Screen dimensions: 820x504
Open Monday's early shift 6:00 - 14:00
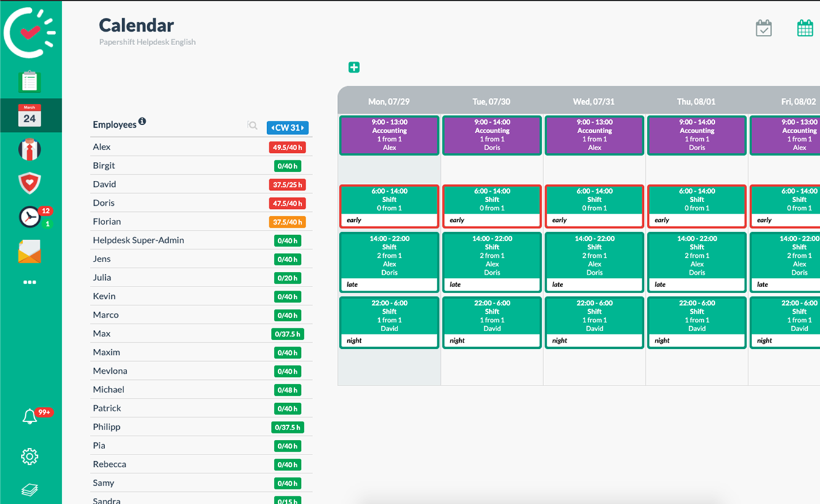[390, 206]
